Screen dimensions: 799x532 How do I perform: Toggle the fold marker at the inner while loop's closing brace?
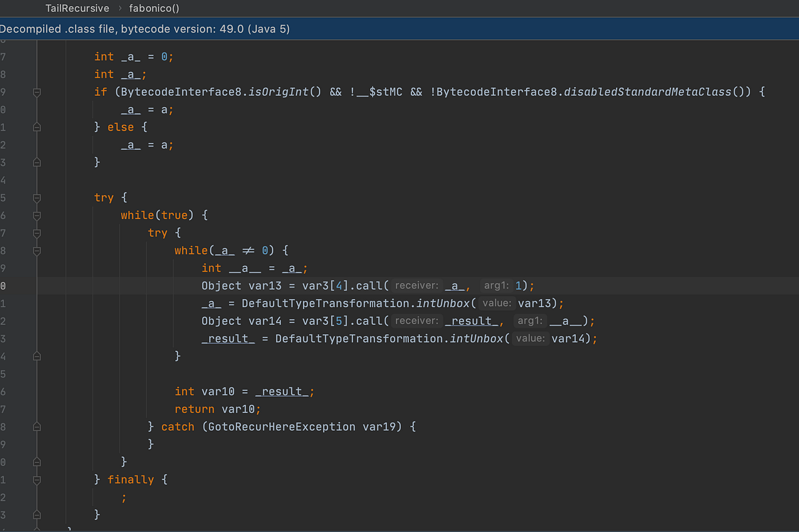pyautogui.click(x=37, y=356)
